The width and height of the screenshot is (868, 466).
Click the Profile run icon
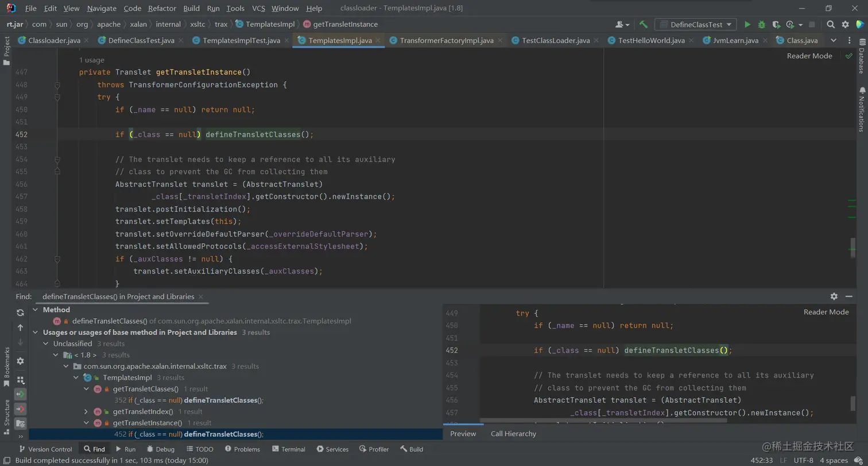790,25
